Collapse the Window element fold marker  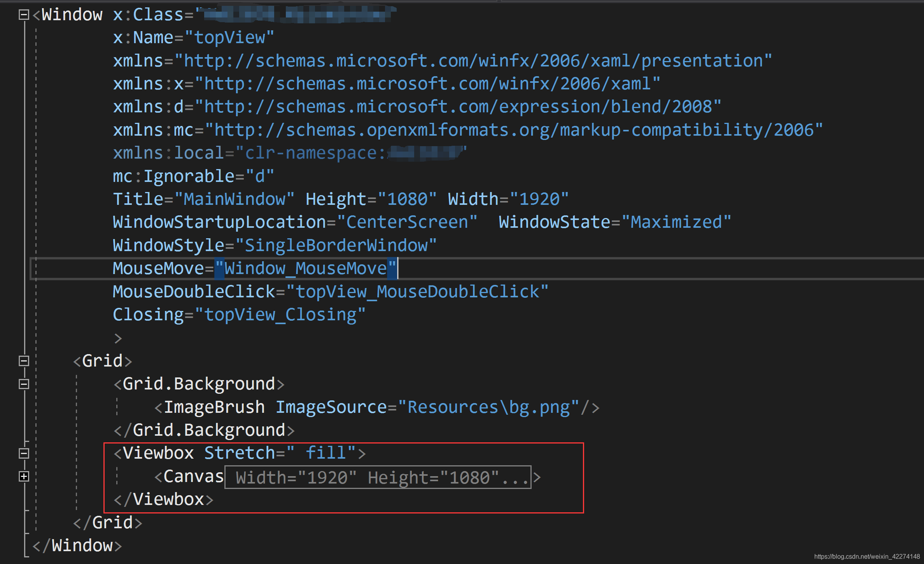point(24,15)
